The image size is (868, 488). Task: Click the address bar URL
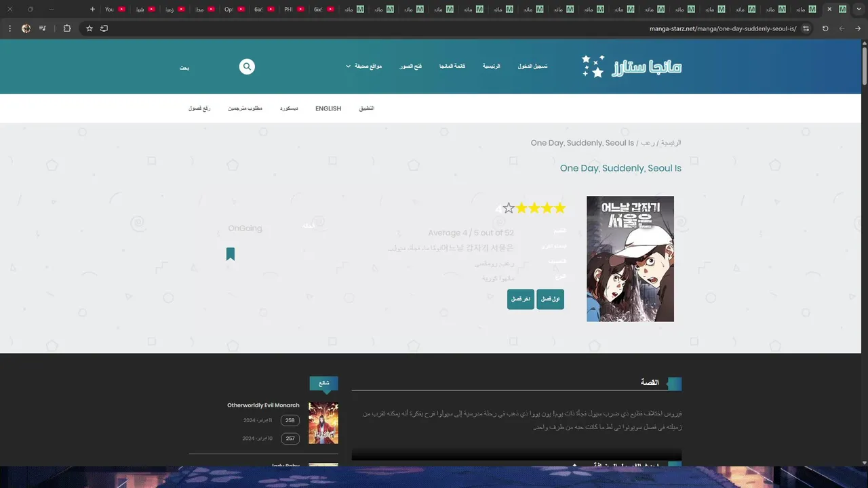click(x=723, y=28)
